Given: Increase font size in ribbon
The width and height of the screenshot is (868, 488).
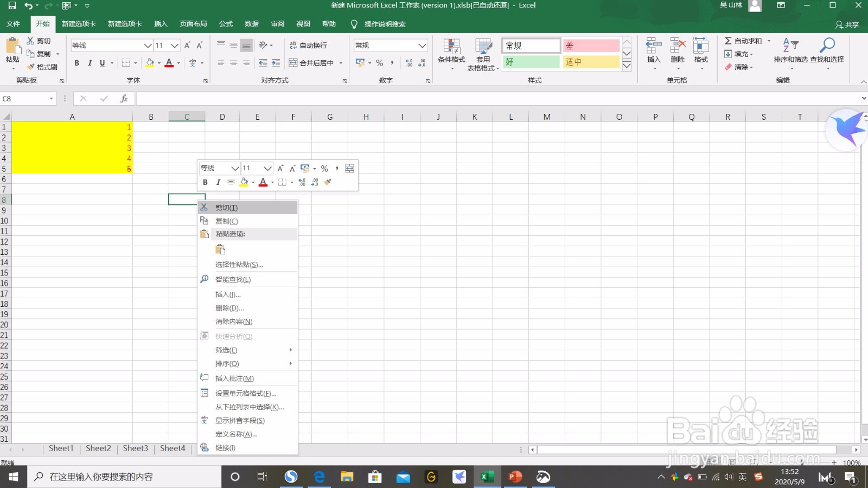Looking at the screenshot, I should click(x=187, y=46).
